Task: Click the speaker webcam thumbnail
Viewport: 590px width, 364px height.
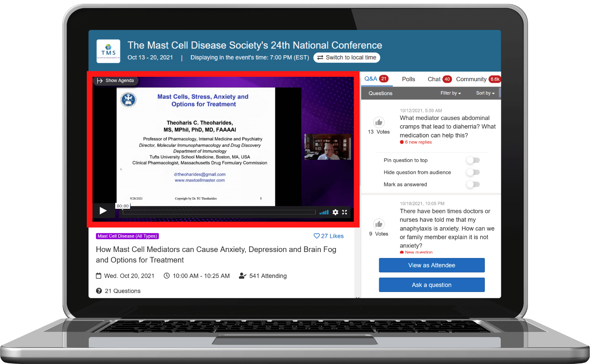Action: tap(328, 147)
